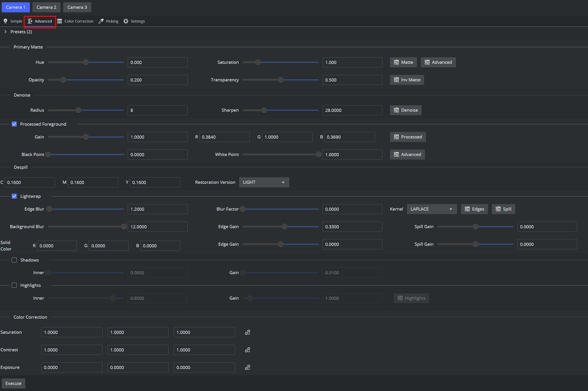This screenshot has height=391, width=588.
Task: Toggle the Denoise preview button
Action: coord(406,110)
